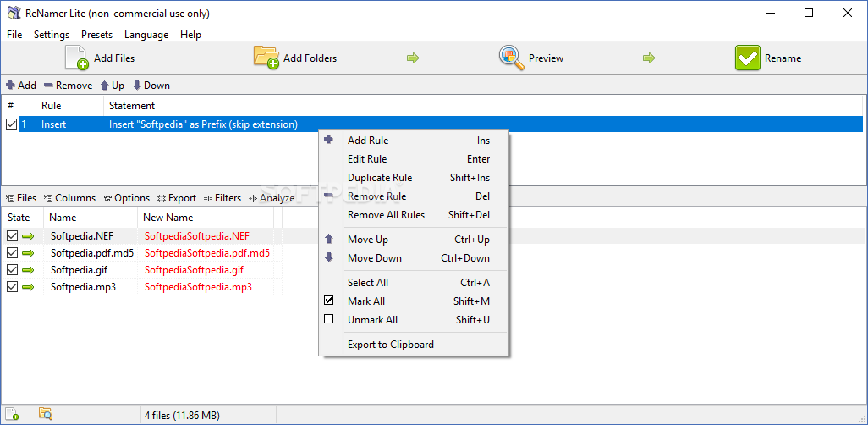Click the Add Files button label

(114, 58)
